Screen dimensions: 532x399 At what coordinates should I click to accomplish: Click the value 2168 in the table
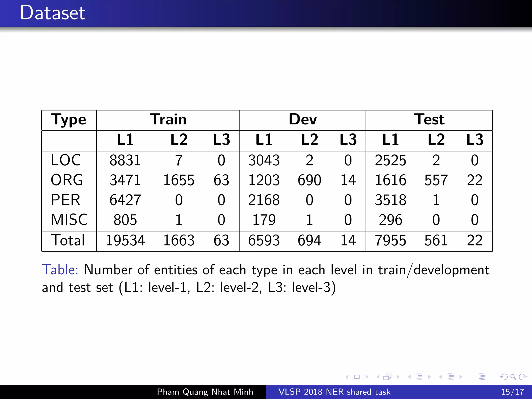[264, 200]
